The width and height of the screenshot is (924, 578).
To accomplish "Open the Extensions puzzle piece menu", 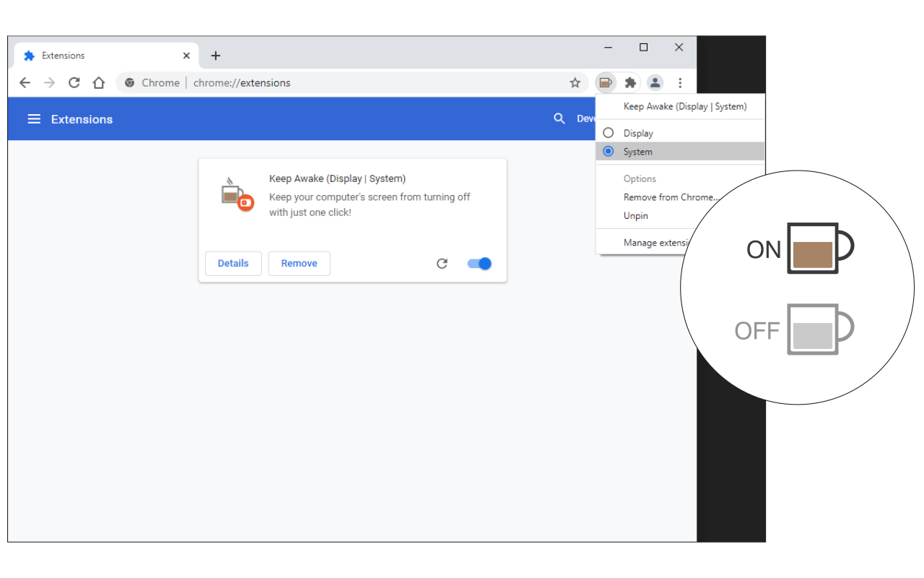I will coord(630,82).
